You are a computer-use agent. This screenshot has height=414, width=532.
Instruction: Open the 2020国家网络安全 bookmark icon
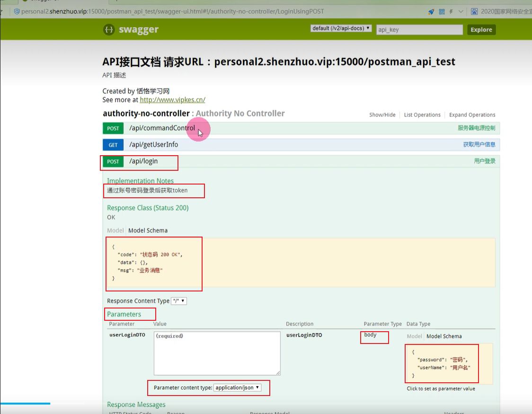tap(474, 12)
